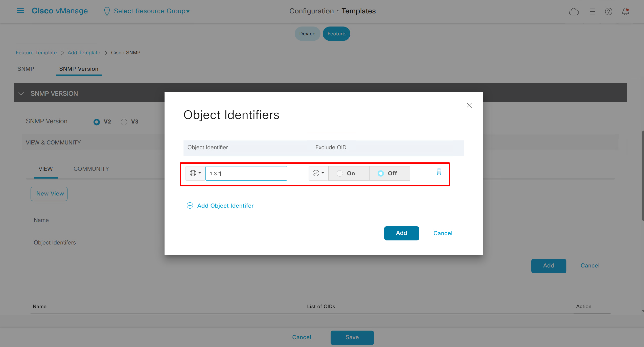Delete the object identifier row with trash icon
Image resolution: width=644 pixels, height=347 pixels.
pyautogui.click(x=439, y=172)
